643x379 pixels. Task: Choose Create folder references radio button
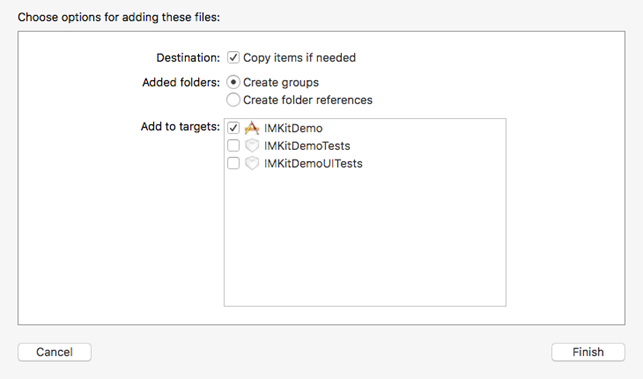pos(233,100)
